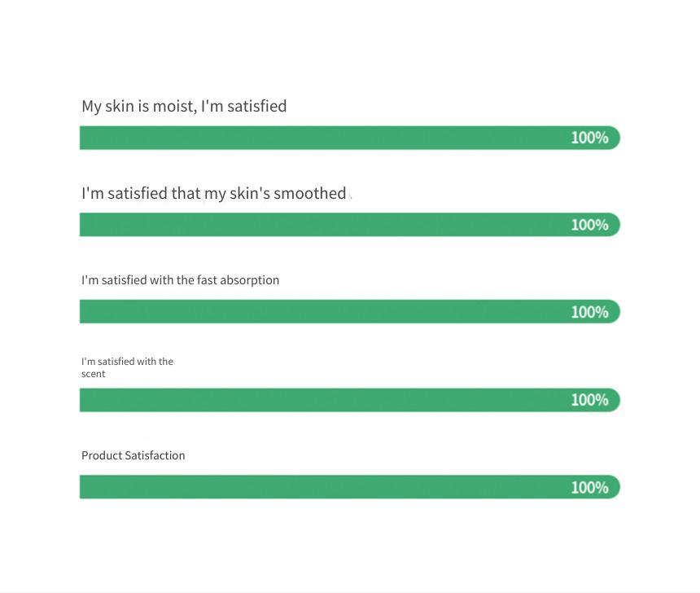Click the 100% value on the smoothed skin bar
The width and height of the screenshot is (700, 593).
[x=590, y=225]
